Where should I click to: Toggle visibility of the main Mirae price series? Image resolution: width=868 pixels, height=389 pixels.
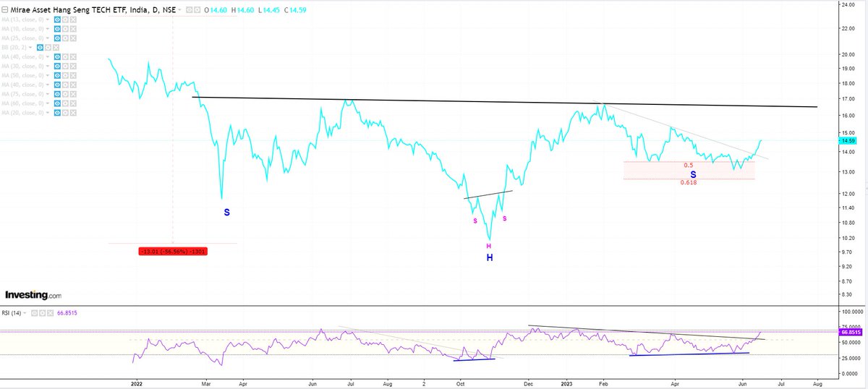click(x=189, y=10)
